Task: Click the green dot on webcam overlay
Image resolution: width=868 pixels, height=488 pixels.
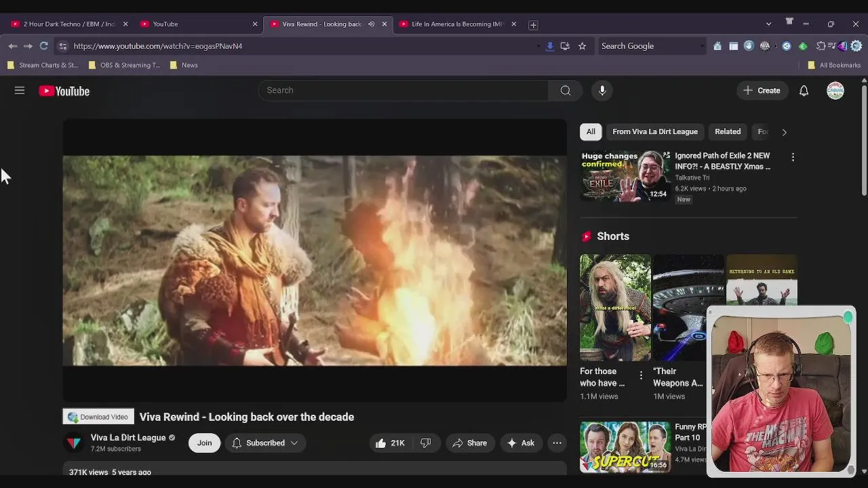Action: point(848,317)
